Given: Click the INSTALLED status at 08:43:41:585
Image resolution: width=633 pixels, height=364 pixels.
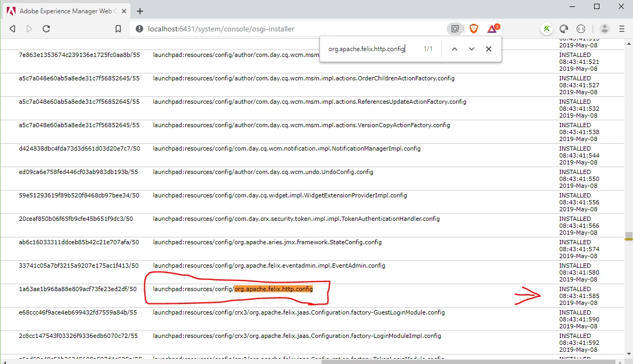Looking at the screenshot, I should point(575,289).
